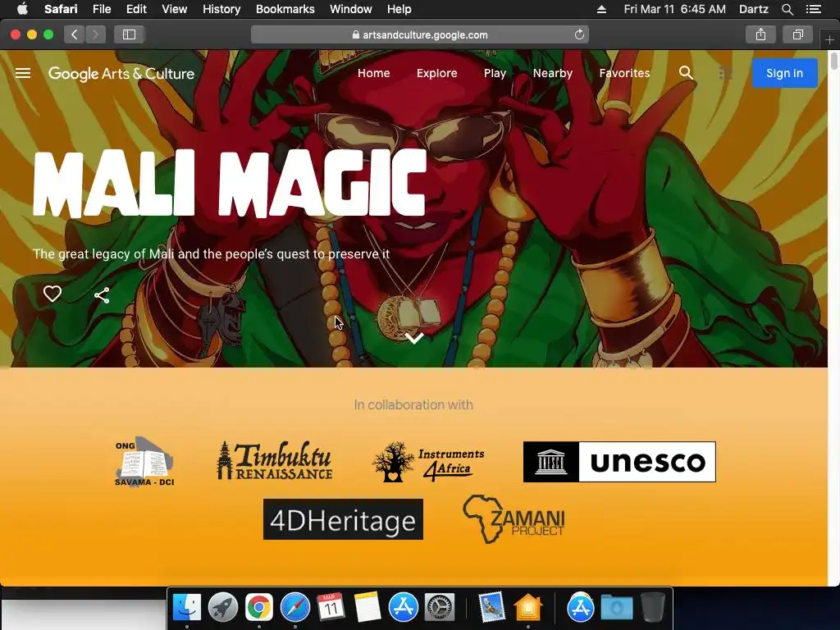Click the date and time in menu bar

674,9
